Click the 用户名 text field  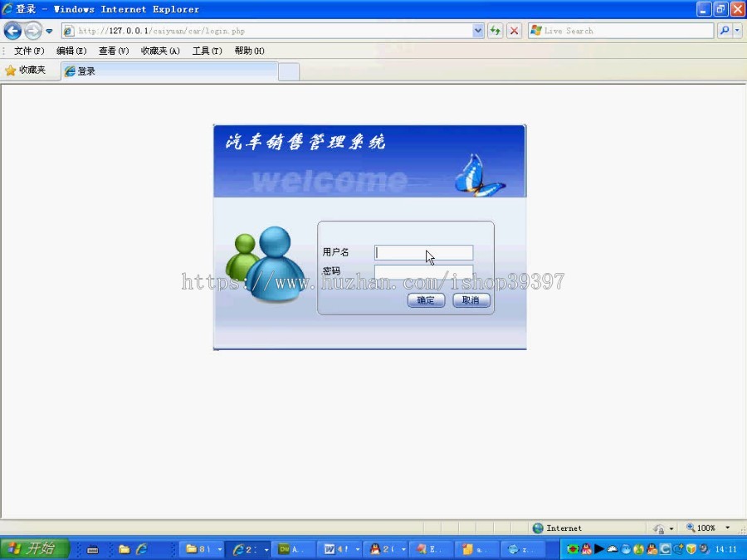(424, 252)
